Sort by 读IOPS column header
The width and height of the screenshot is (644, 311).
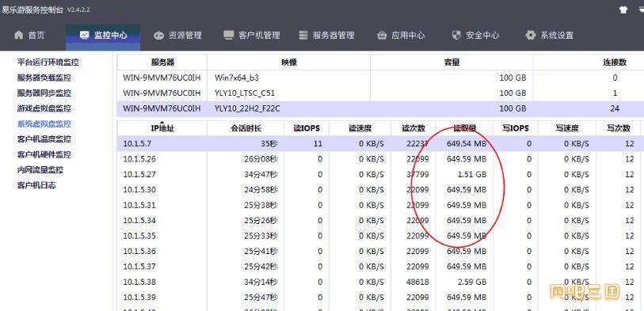click(x=307, y=128)
